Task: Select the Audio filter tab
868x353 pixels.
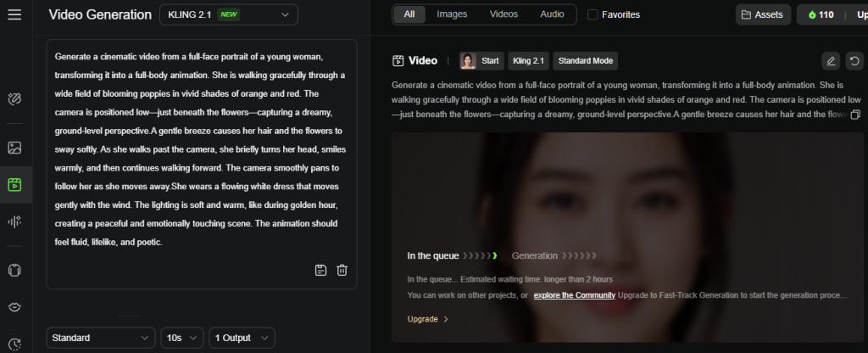Action: click(x=552, y=14)
